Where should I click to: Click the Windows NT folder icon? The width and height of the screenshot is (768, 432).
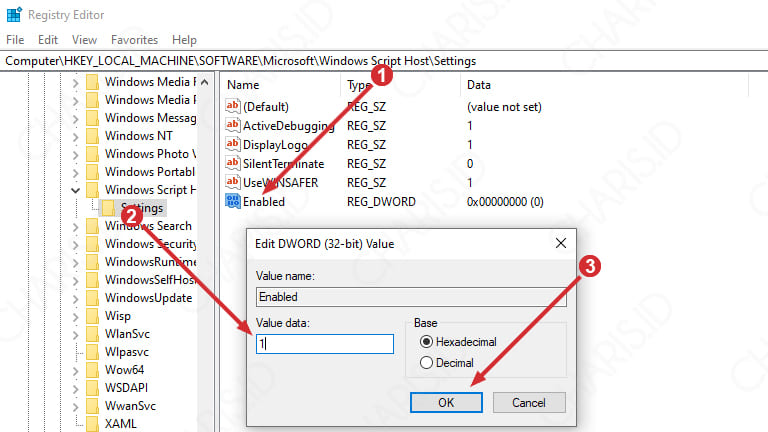92,136
